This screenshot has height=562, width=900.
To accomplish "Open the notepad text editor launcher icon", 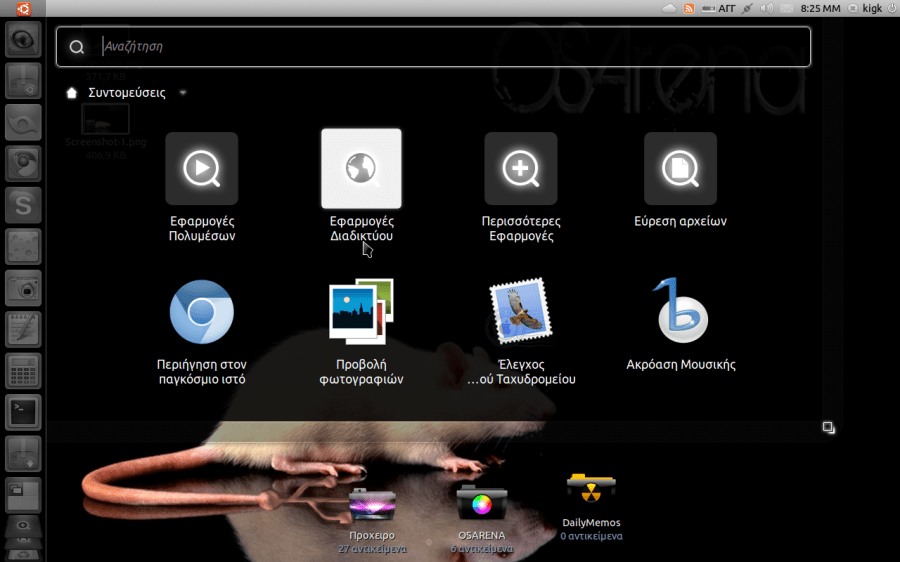I will pyautogui.click(x=24, y=330).
